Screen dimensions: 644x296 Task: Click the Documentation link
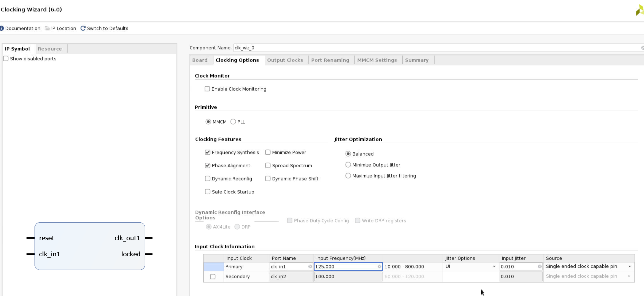coord(23,28)
